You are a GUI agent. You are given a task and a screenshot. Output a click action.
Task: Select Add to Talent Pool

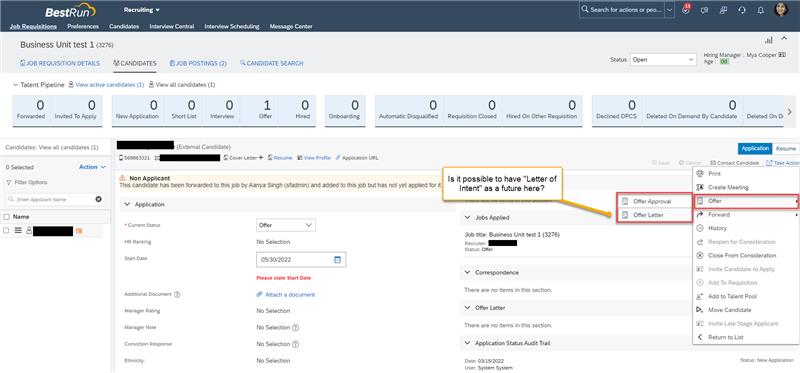[x=745, y=296]
